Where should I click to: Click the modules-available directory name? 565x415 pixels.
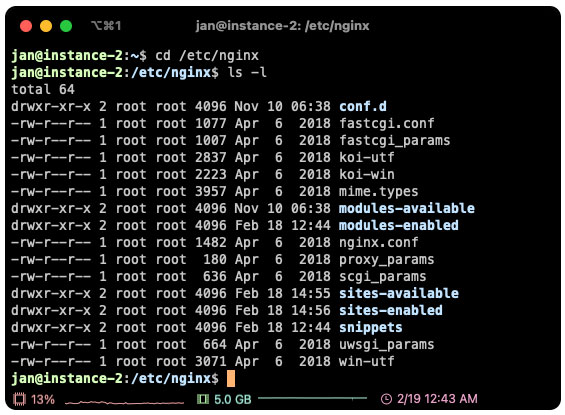(x=407, y=208)
